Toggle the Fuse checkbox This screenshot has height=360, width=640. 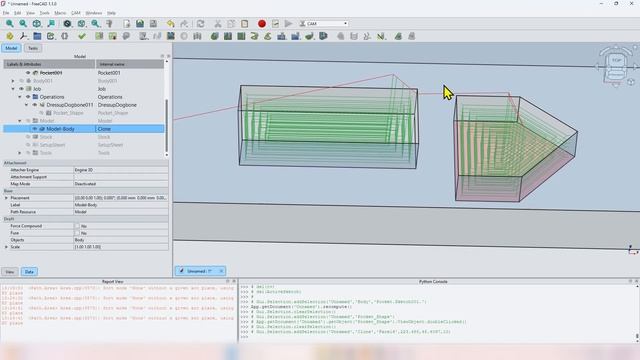77,233
